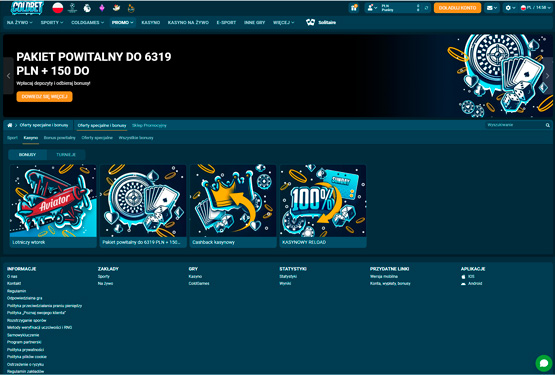This screenshot has height=375, width=555.
Task: Select the Wszystkie bonusy filter
Action: point(136,138)
